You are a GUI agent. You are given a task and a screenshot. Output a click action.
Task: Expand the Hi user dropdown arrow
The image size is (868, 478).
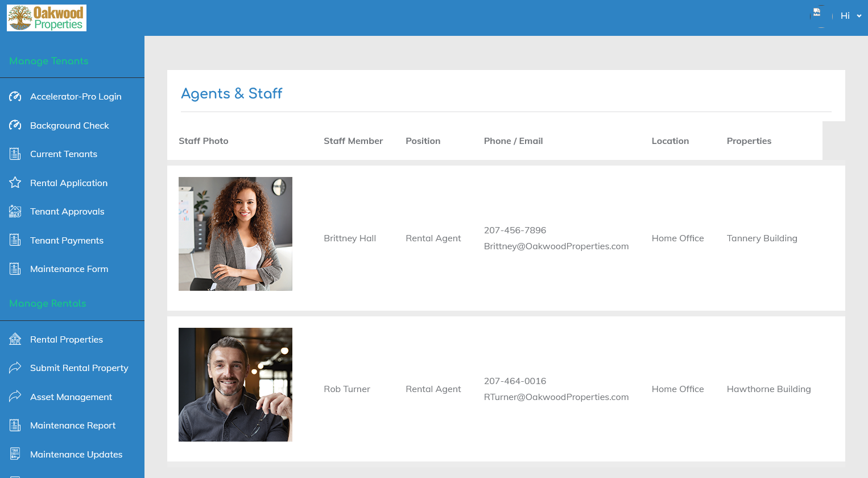(859, 16)
